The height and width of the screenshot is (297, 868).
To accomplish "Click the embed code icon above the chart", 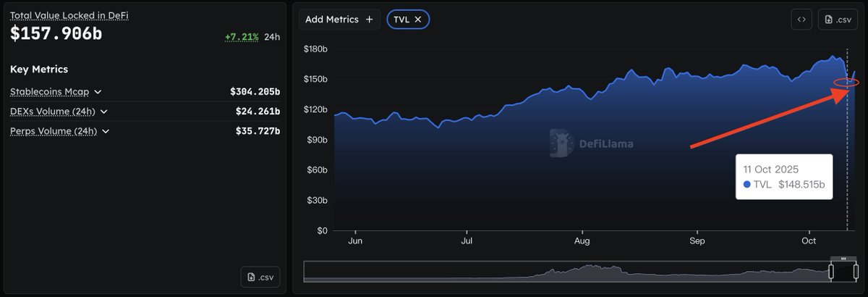I will pyautogui.click(x=801, y=20).
